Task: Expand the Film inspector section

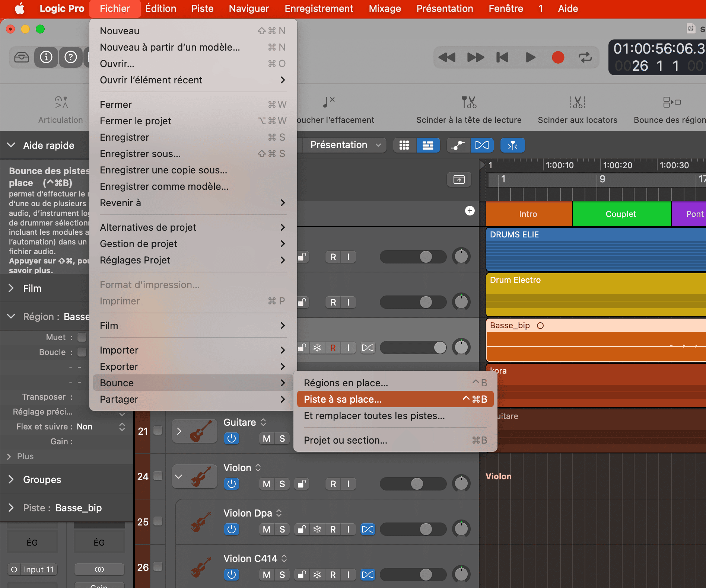Action: pos(11,288)
